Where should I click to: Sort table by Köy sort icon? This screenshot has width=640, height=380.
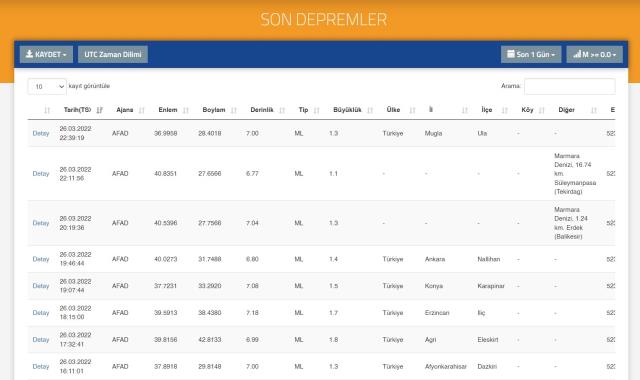[x=542, y=110]
